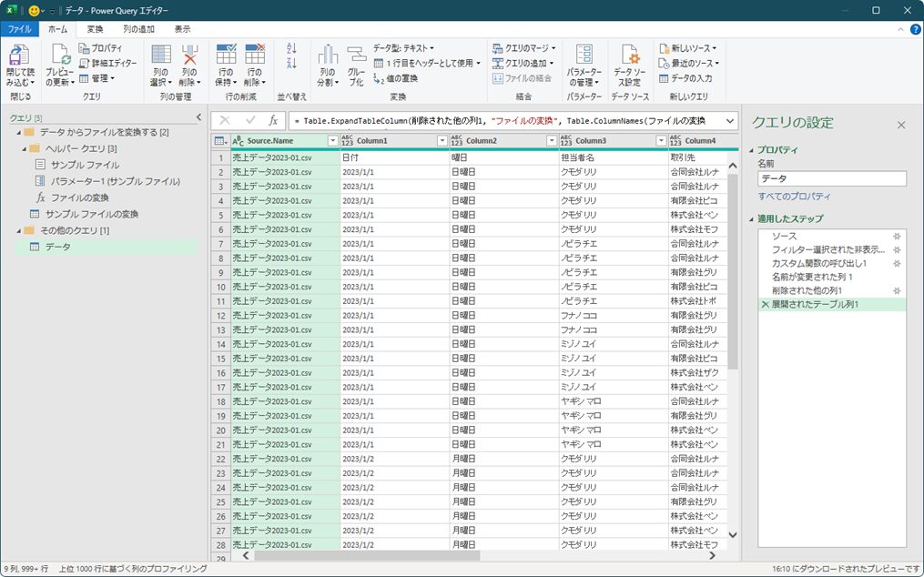
Task: Click the 行の削除 (Remove Rows) icon
Action: (255, 55)
